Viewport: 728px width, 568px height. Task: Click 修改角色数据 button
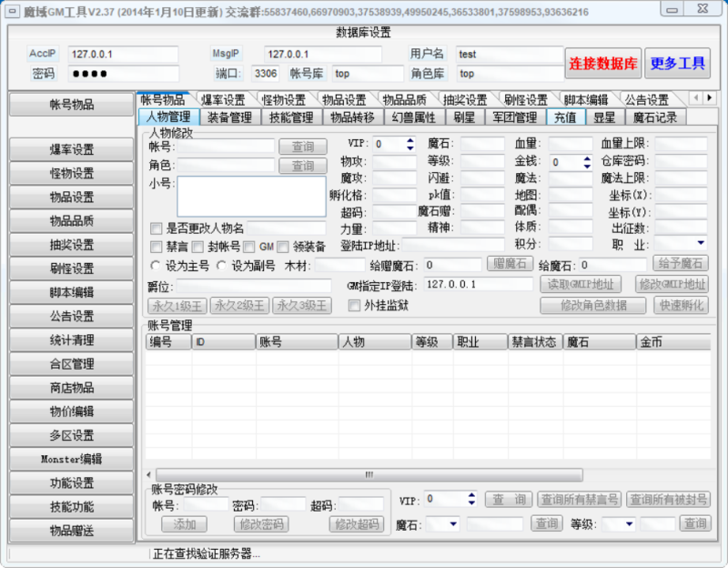click(x=593, y=306)
